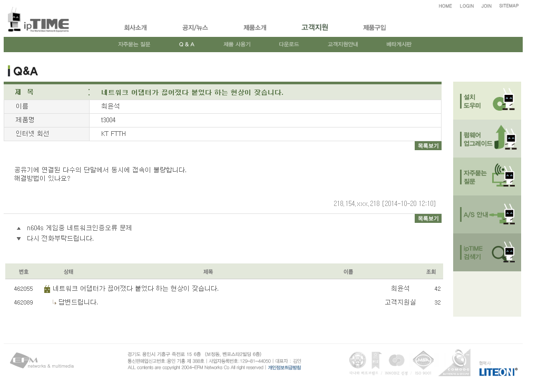
Task: Click the KT FTTH internet line value
Action: pyautogui.click(x=113, y=134)
